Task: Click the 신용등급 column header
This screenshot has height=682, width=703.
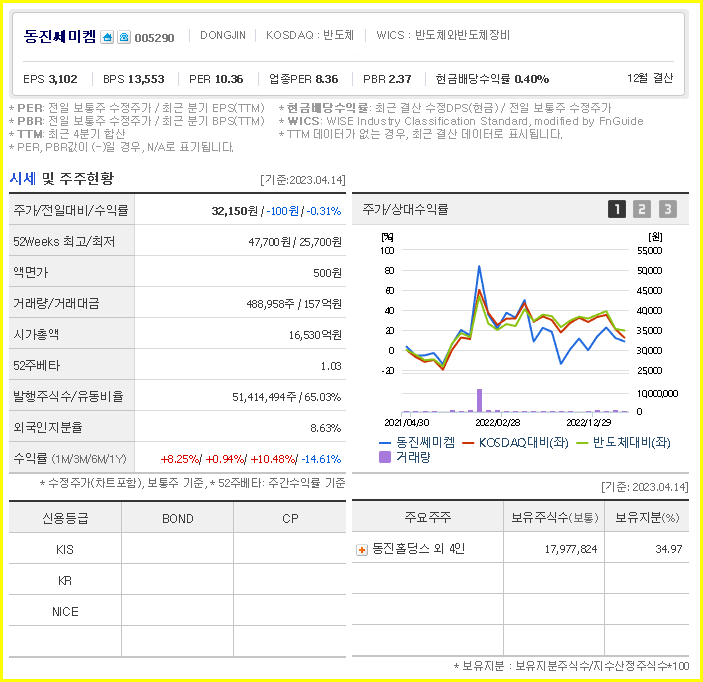Action: [65, 518]
